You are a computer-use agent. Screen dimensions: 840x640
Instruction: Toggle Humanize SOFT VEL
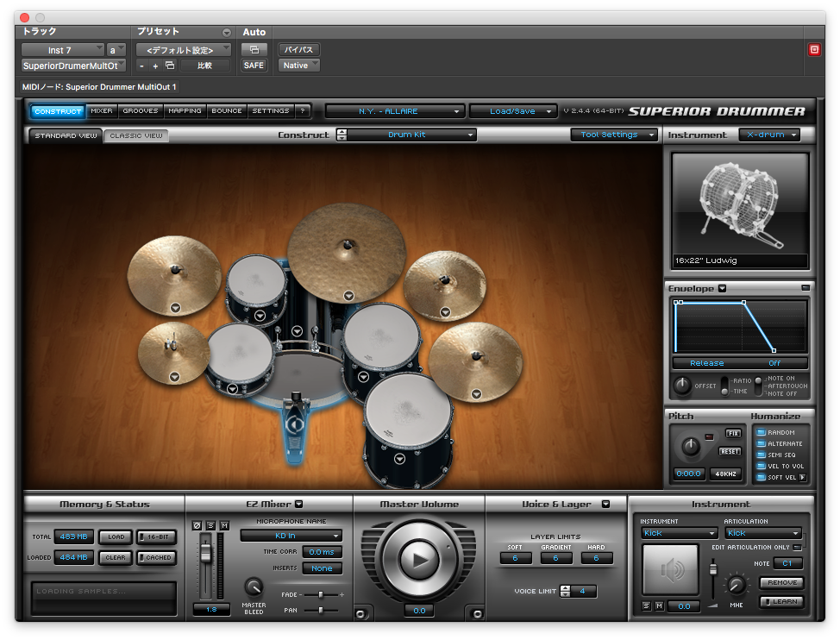(x=761, y=477)
